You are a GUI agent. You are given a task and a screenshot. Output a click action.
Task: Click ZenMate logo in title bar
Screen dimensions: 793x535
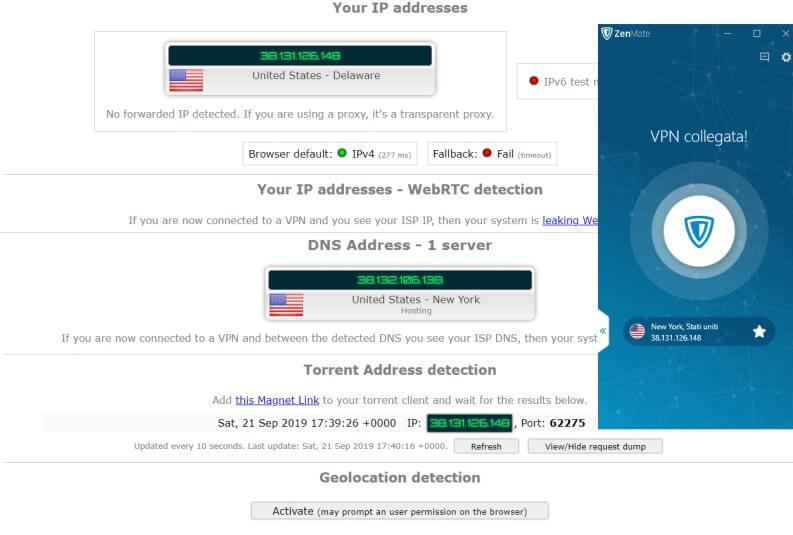point(626,33)
